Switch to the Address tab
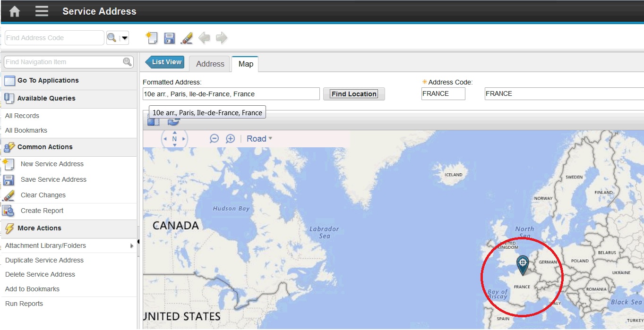Image resolution: width=644 pixels, height=330 pixels. [x=209, y=64]
